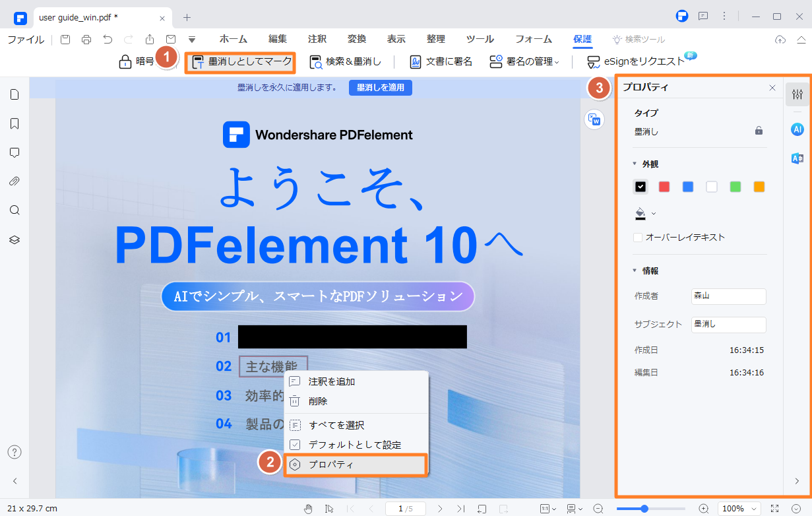
Task: Click the 暗号 lock button
Action: coord(136,62)
